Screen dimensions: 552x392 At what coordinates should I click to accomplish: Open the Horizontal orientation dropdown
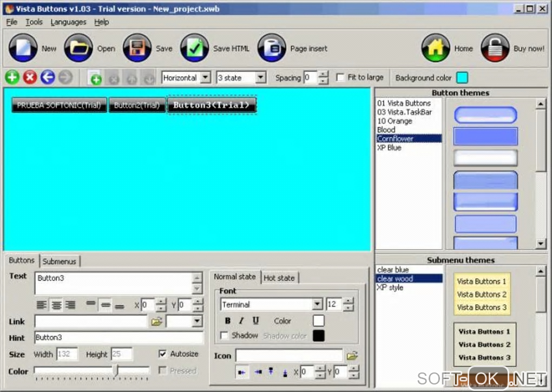[206, 77]
